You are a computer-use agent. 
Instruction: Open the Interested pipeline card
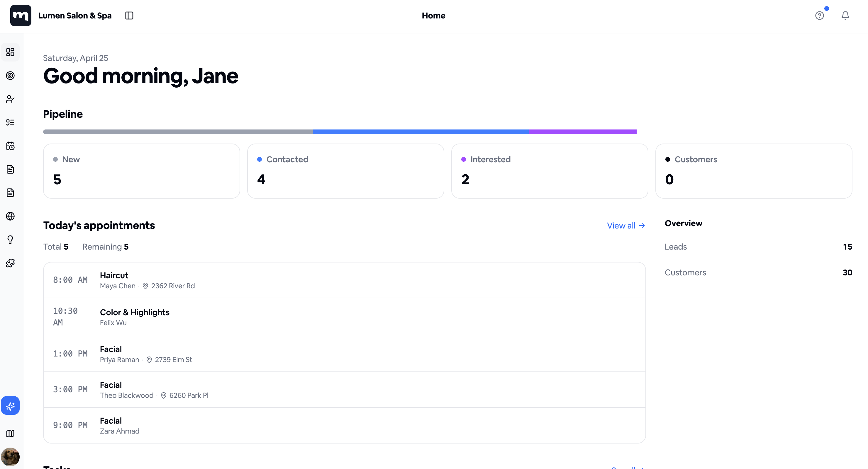[x=550, y=171]
